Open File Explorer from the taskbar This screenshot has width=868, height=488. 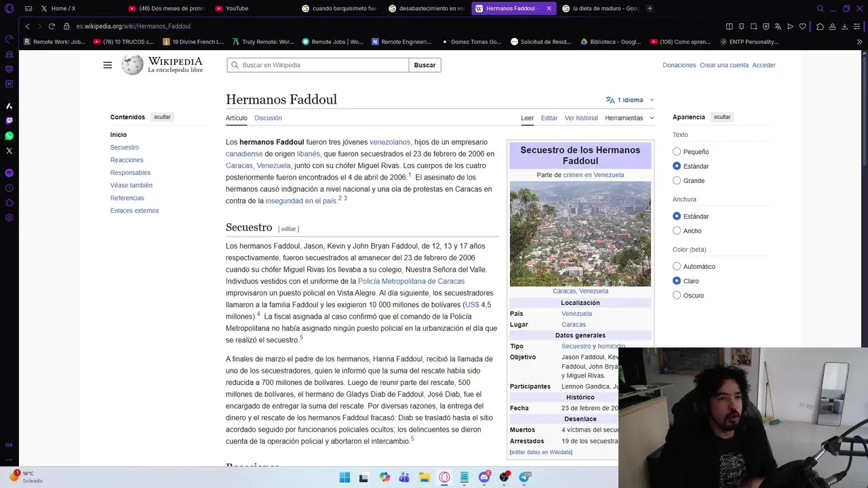pos(424,477)
